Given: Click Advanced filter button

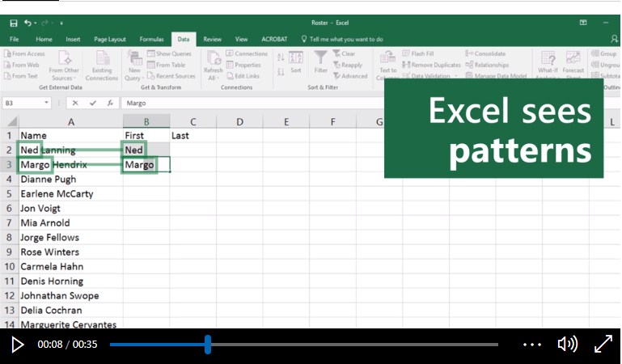Looking at the screenshot, I should [350, 76].
